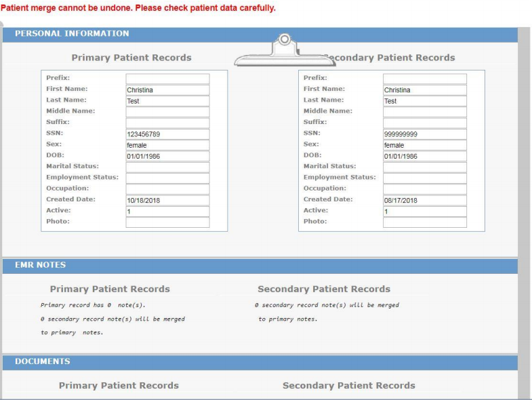Viewport: 532px width, 400px height.
Task: Click the Secondary record Active field
Action: coord(424,212)
